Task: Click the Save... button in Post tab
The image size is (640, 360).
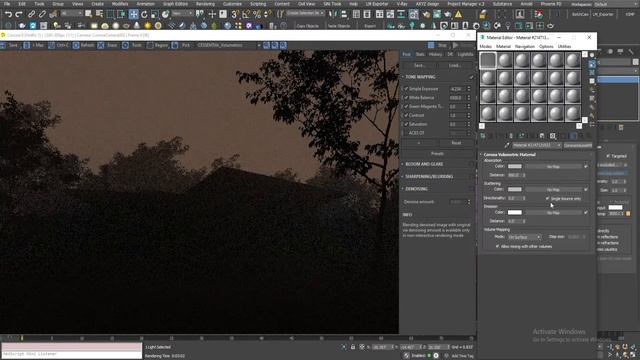Action: [x=419, y=65]
